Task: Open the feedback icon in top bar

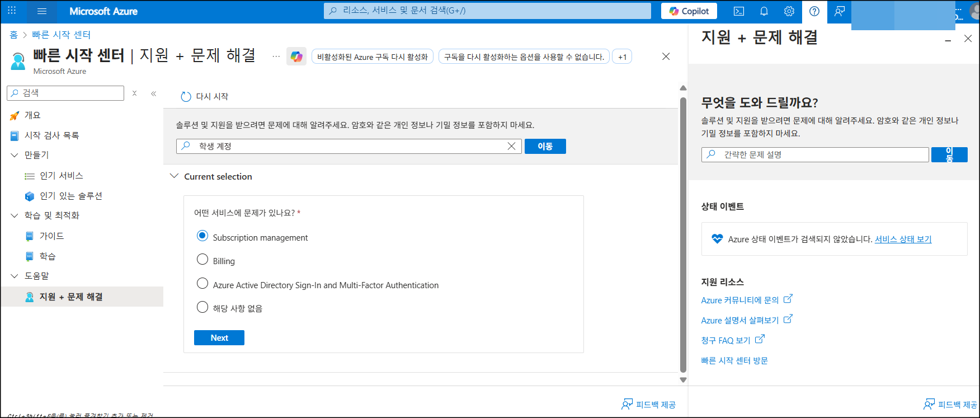Action: pos(840,11)
